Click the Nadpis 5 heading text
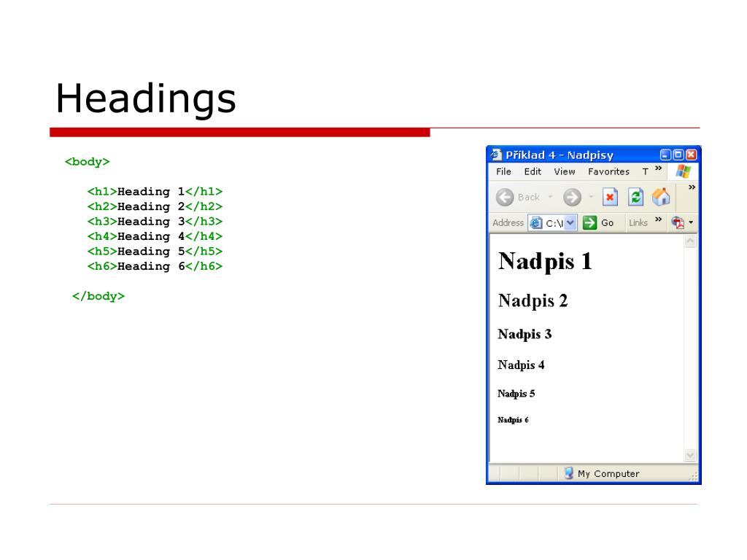Screen dimensions: 747x560 [x=516, y=393]
